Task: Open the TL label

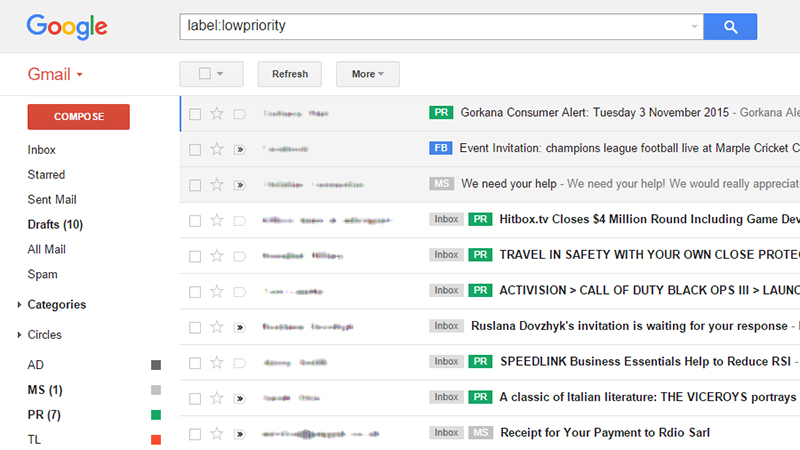Action: point(34,439)
